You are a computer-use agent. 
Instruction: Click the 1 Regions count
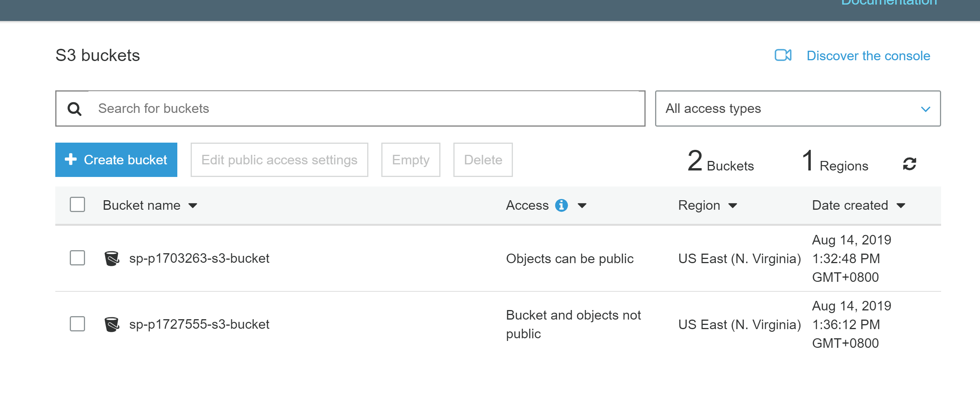pos(835,161)
